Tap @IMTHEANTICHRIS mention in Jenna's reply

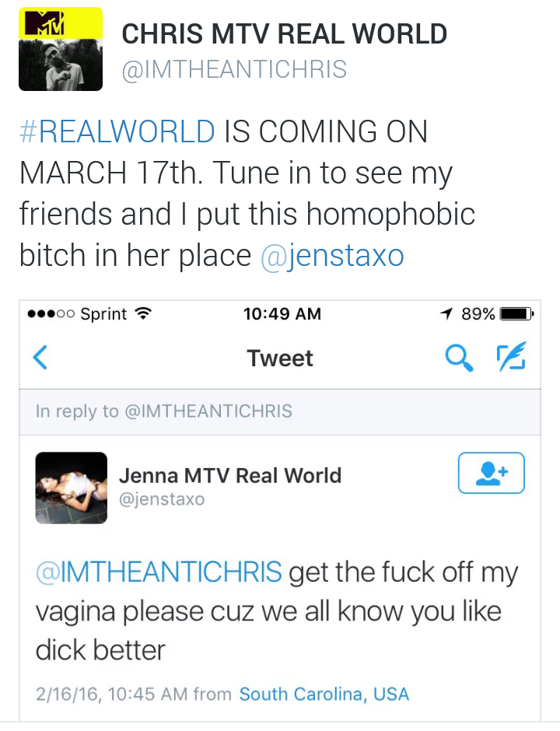159,572
